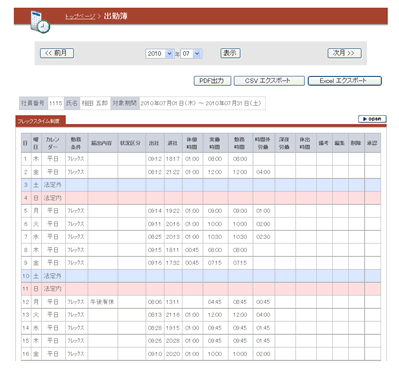
Task: Export attendance with PDF出力 button
Action: tap(212, 81)
